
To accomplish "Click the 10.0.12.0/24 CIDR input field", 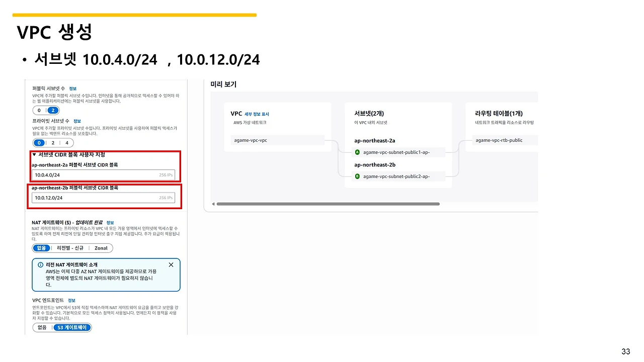I will pyautogui.click(x=103, y=198).
